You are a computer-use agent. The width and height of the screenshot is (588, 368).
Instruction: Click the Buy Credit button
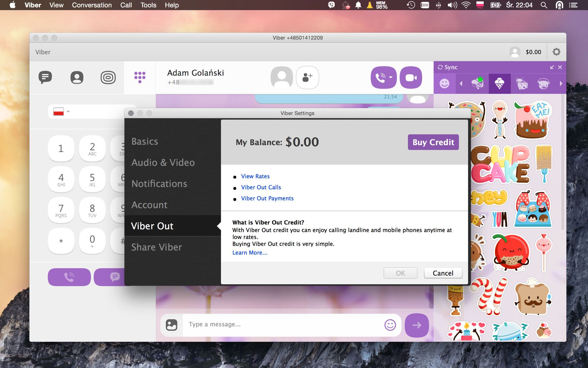pyautogui.click(x=433, y=142)
